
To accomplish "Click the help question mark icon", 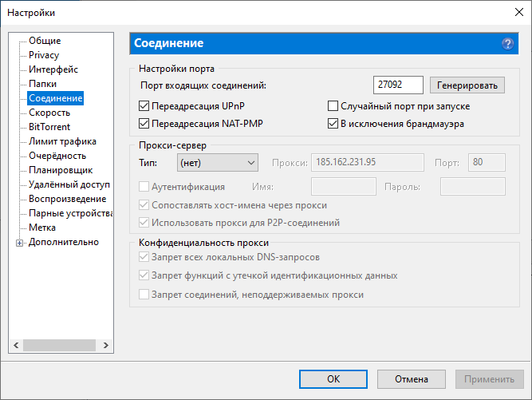I will (507, 44).
